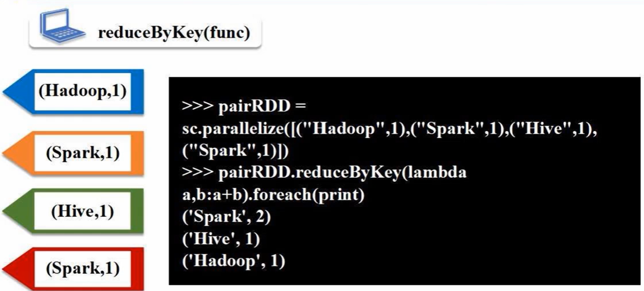The height and width of the screenshot is (291, 644).
Task: Click the blue laptop icon
Action: [61, 27]
